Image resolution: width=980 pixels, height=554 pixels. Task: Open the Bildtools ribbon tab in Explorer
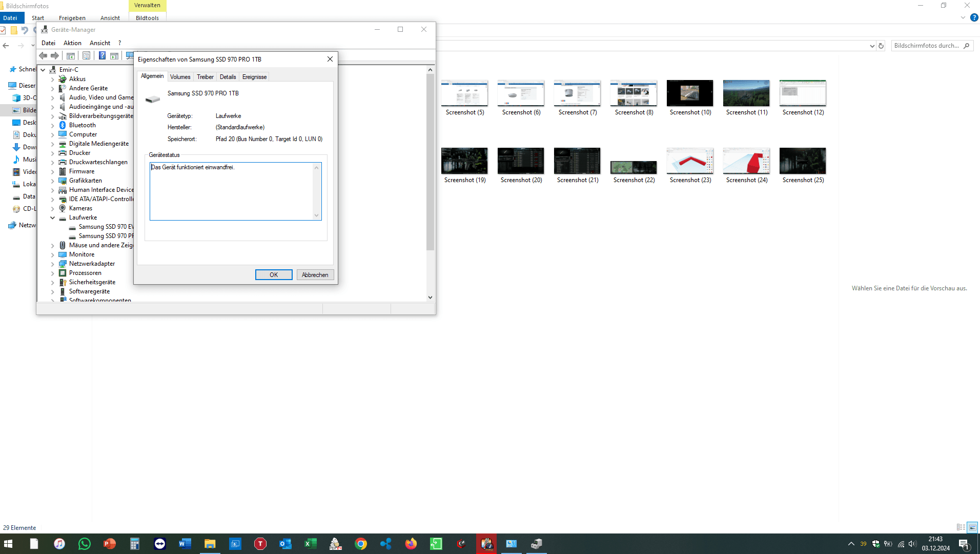click(x=147, y=18)
